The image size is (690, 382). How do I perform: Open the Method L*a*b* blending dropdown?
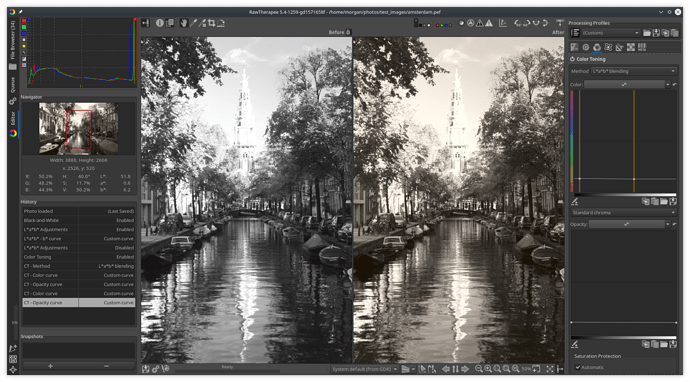point(634,71)
